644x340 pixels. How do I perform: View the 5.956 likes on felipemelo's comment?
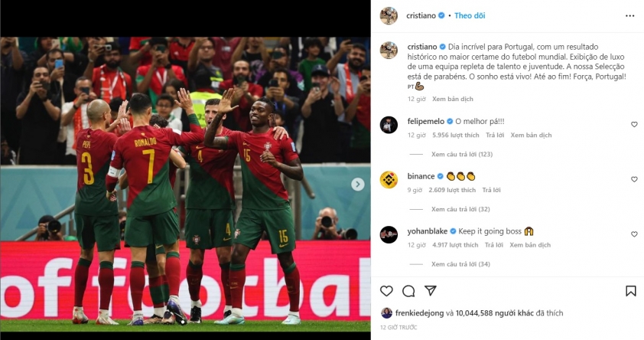(x=456, y=135)
